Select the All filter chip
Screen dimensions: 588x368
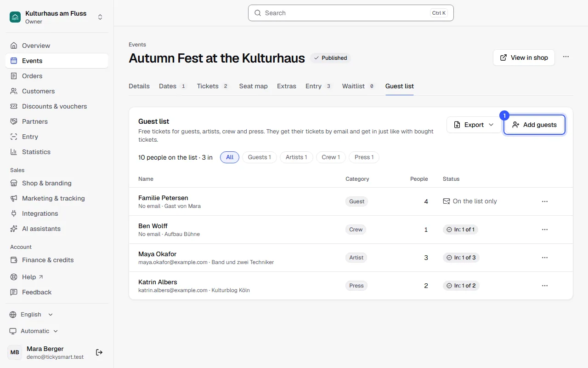[230, 157]
